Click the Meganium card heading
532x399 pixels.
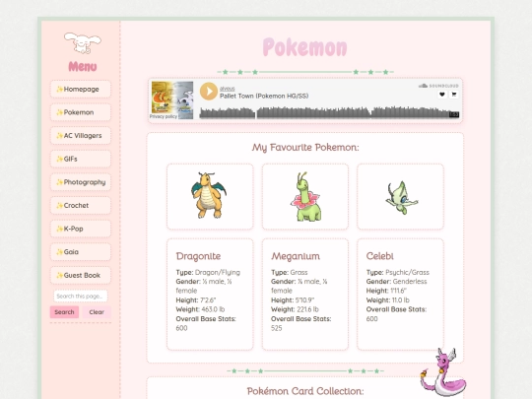click(x=296, y=256)
